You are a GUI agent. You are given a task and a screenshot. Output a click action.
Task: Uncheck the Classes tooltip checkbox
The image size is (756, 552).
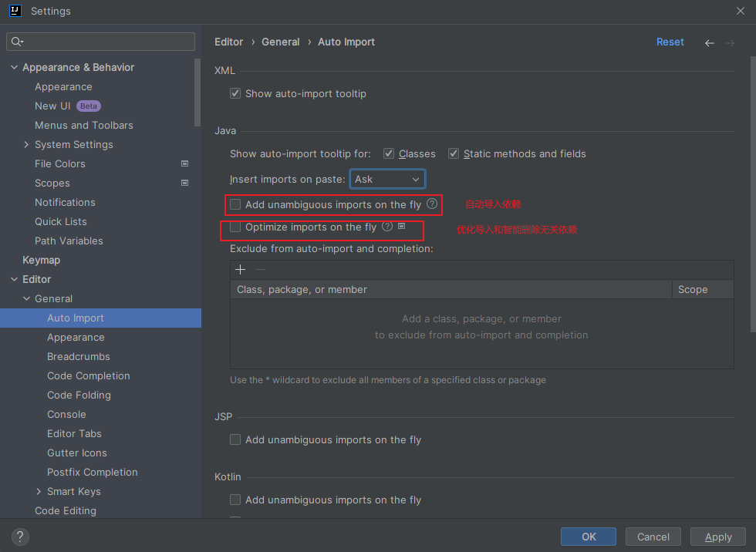[x=389, y=153]
